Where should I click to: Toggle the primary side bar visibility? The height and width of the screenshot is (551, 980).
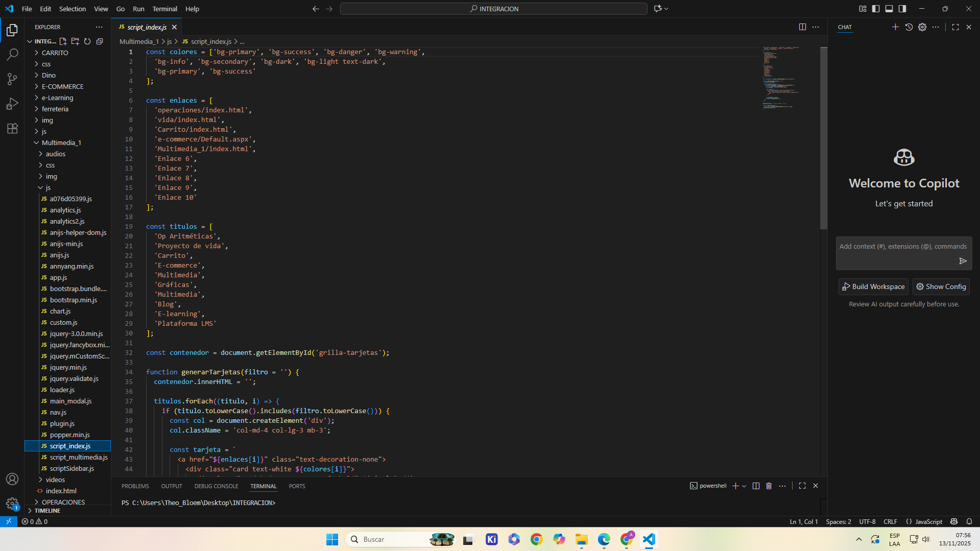[876, 9]
